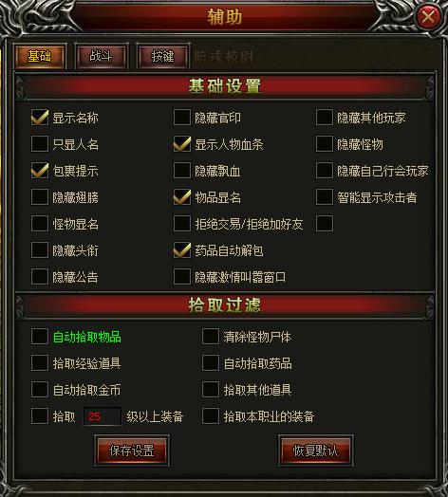Disable 显示人物血条 checkbox
The height and width of the screenshot is (497, 448).
(x=182, y=144)
